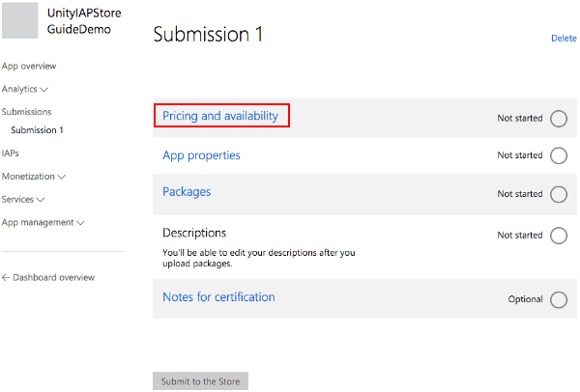580x392 pixels.
Task: Expand the App management section
Action: coord(43,222)
